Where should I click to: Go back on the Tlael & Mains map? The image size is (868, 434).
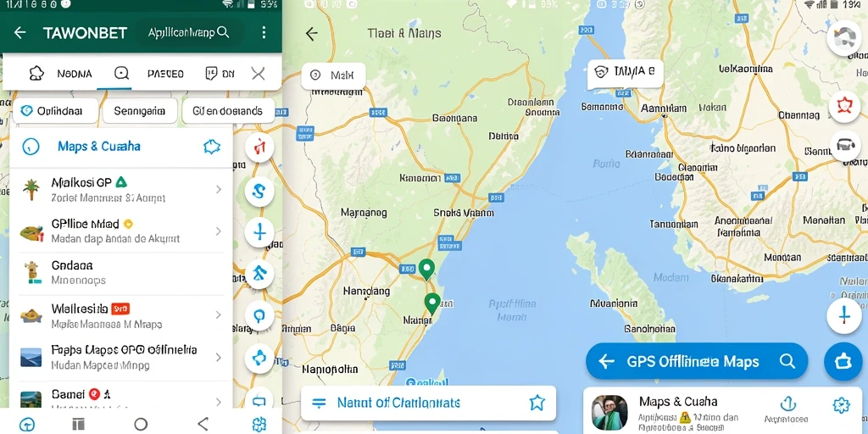pyautogui.click(x=312, y=33)
